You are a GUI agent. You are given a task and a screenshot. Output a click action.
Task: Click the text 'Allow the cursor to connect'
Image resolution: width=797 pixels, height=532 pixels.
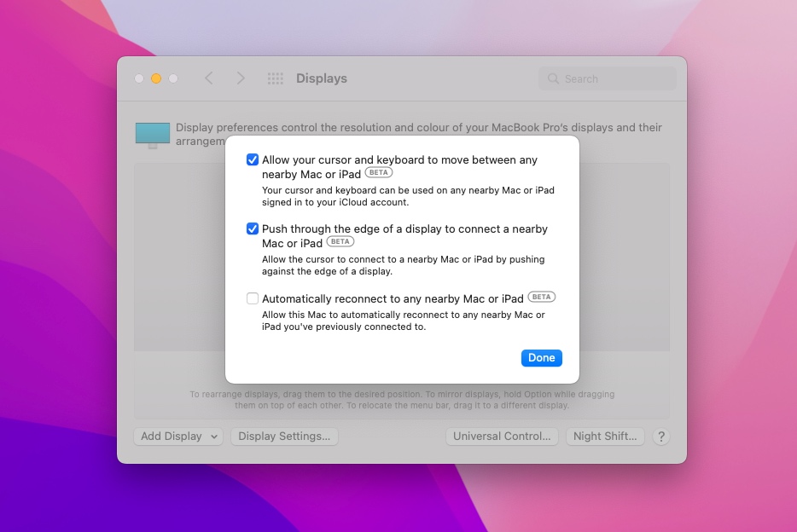tap(403, 265)
